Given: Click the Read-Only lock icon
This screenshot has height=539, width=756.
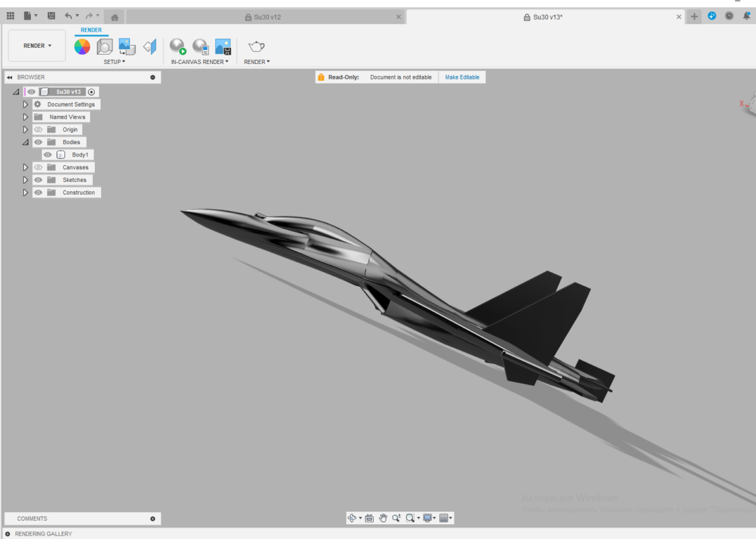Looking at the screenshot, I should coord(321,77).
